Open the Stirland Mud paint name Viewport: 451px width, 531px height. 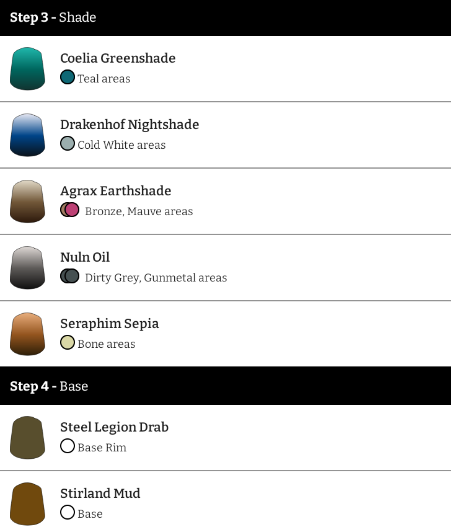100,493
